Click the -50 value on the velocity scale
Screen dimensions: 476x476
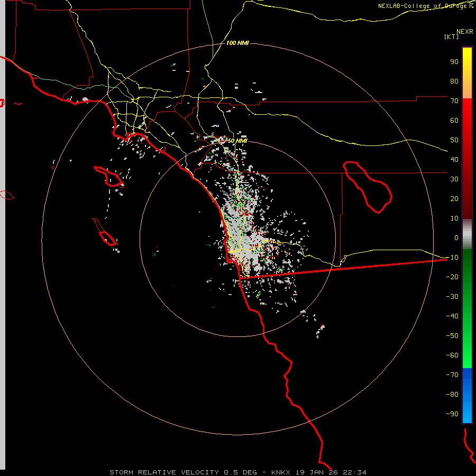(452, 336)
